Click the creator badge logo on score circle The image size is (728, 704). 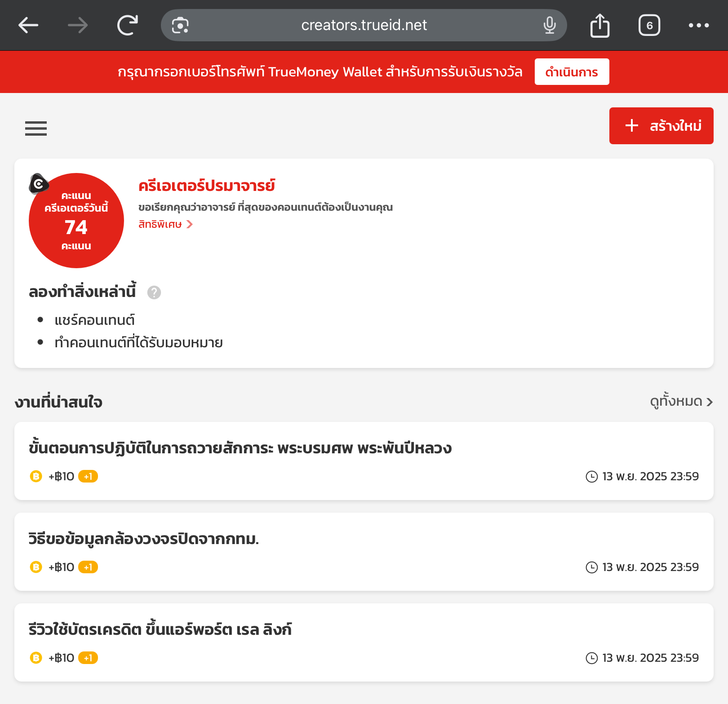[39, 183]
